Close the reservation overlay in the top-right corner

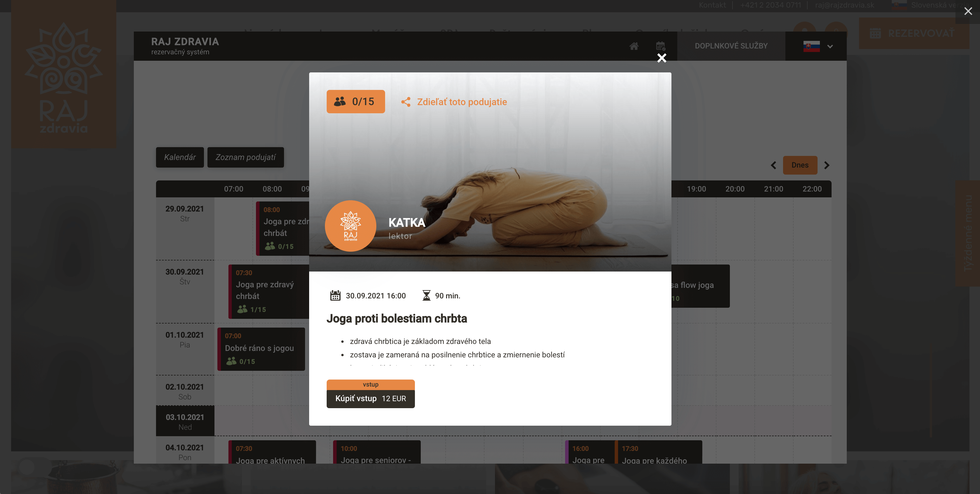click(x=968, y=11)
